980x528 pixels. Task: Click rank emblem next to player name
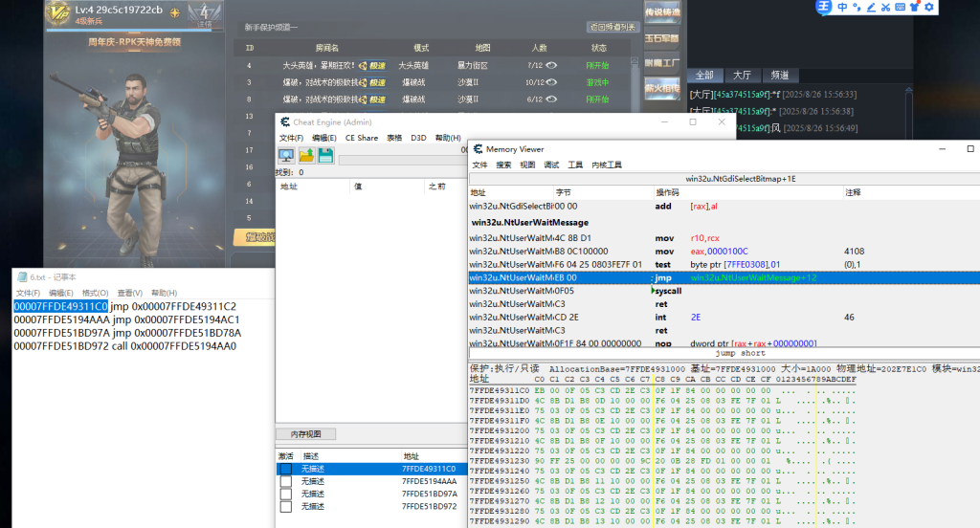(x=205, y=13)
